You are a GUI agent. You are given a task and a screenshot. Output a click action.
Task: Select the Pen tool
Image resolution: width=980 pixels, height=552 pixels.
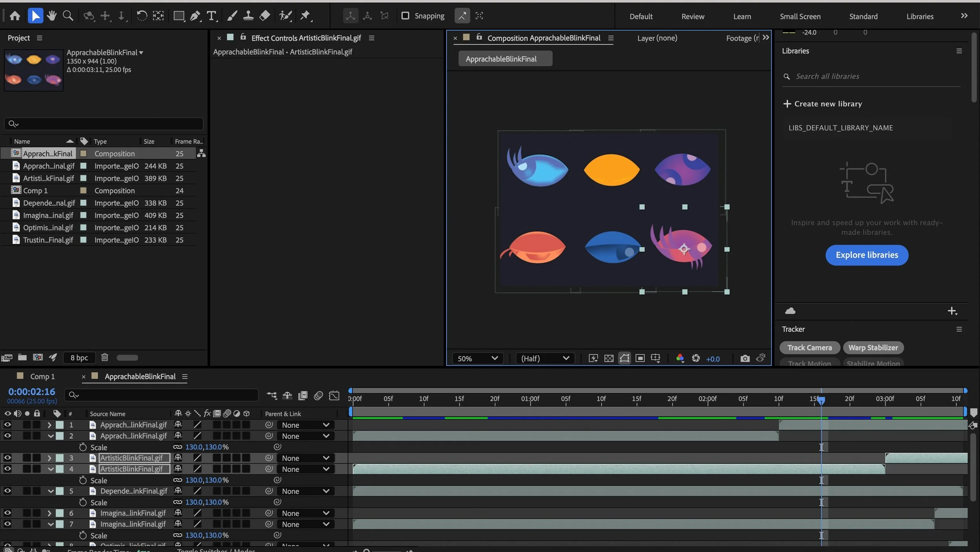coord(195,16)
